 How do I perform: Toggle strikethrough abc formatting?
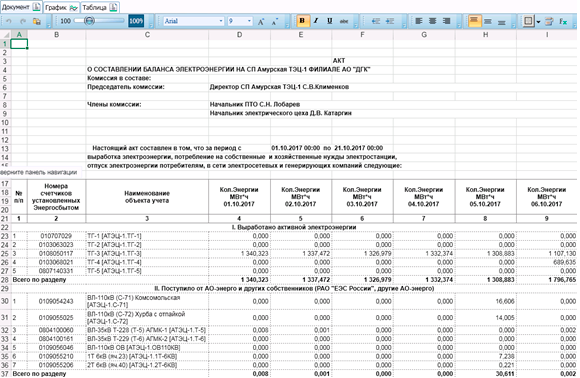344,21
